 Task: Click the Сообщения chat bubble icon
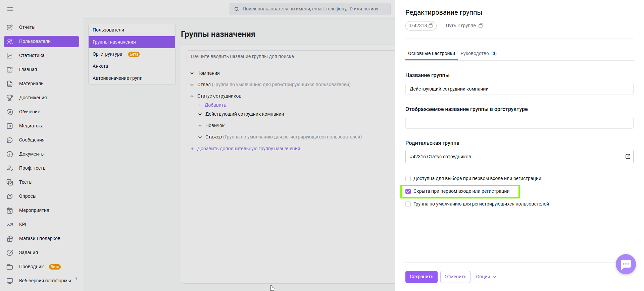point(10,140)
